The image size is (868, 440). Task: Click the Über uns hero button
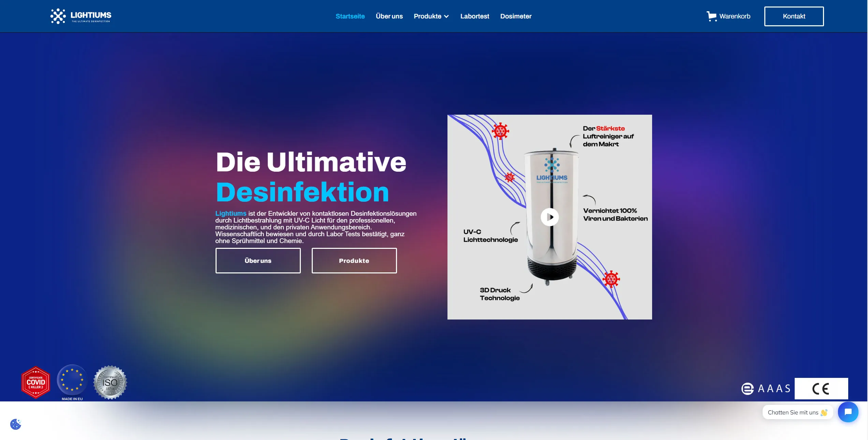tap(258, 260)
